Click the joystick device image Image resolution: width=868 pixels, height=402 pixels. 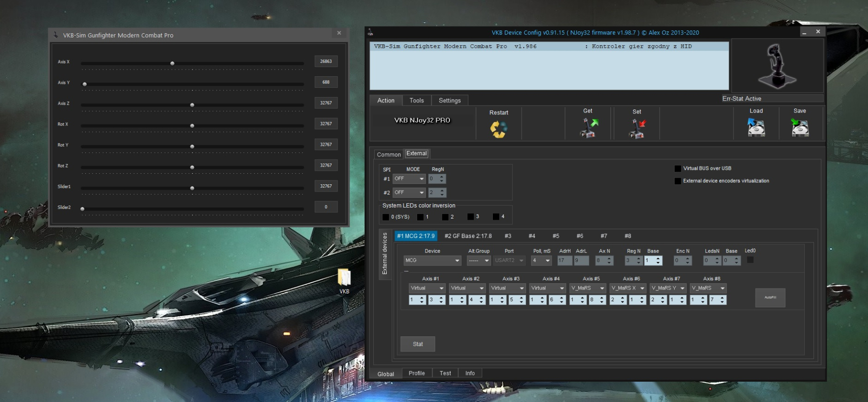[777, 66]
